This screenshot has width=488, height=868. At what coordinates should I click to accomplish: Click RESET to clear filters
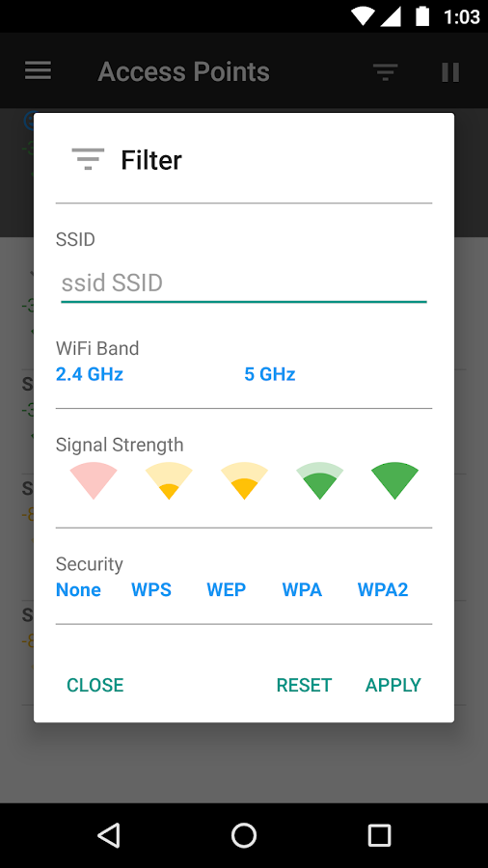click(x=304, y=686)
